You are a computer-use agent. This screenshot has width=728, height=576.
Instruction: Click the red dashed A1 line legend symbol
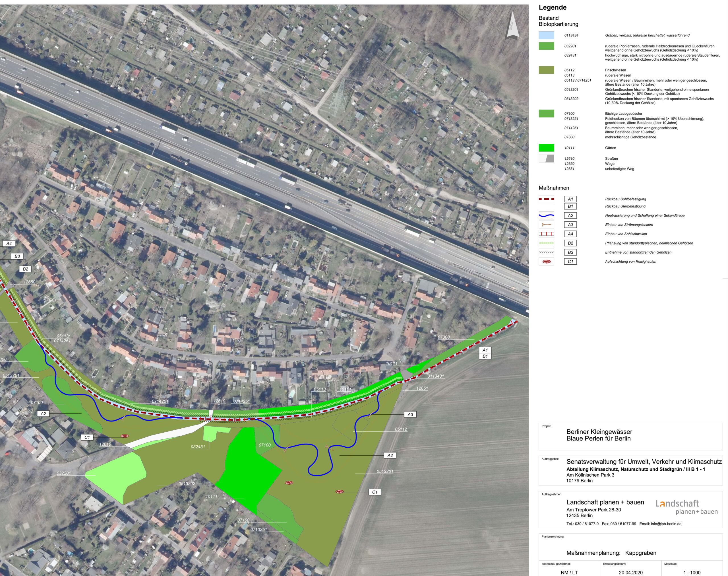point(546,199)
